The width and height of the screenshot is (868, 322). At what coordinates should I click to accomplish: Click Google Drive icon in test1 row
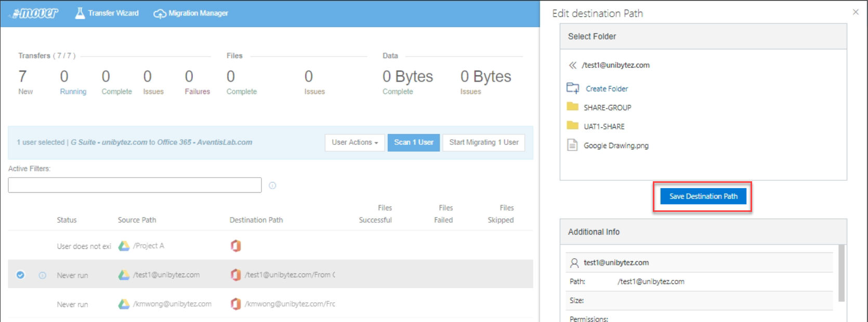coord(124,275)
